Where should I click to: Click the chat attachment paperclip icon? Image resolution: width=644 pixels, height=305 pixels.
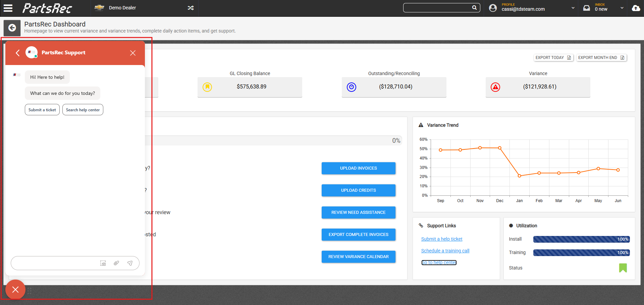[116, 263]
